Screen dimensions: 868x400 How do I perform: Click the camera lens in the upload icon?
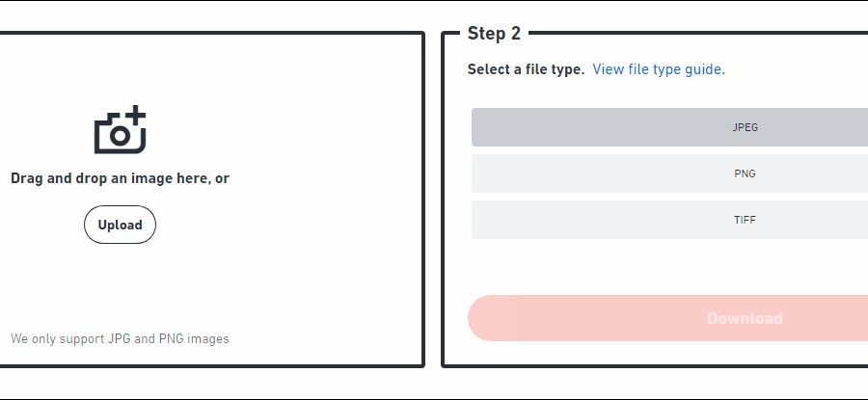point(119,136)
